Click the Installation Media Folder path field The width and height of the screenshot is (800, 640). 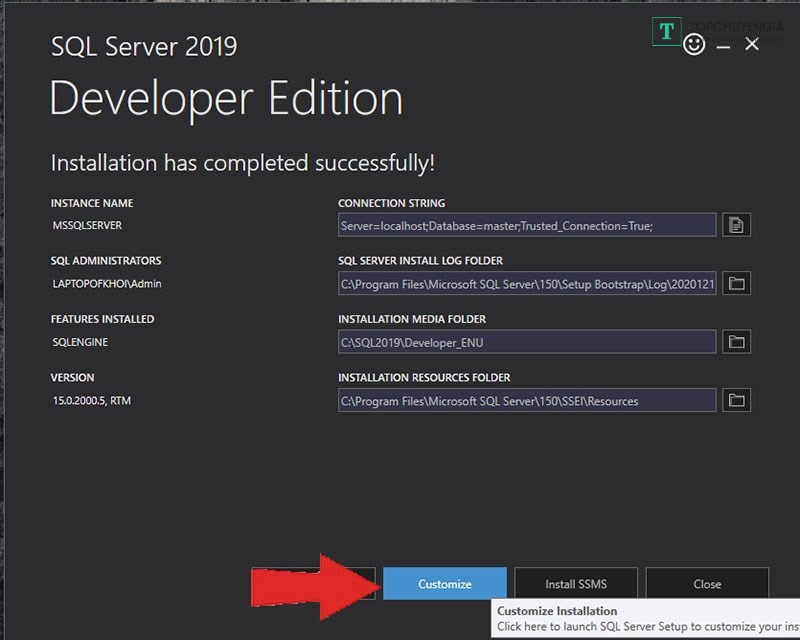(527, 342)
